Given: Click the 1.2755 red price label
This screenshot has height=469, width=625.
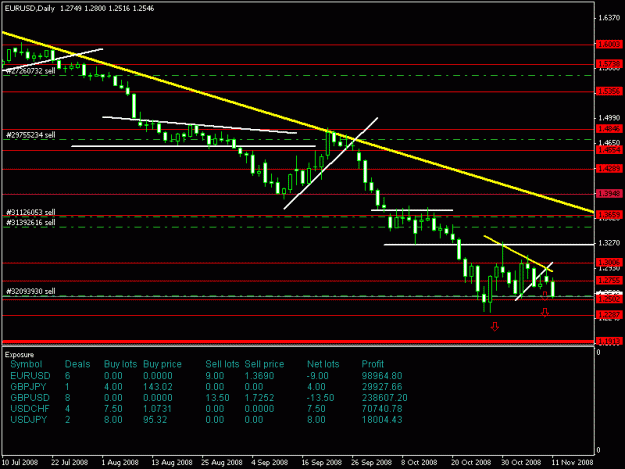Looking at the screenshot, I should pyautogui.click(x=609, y=281).
